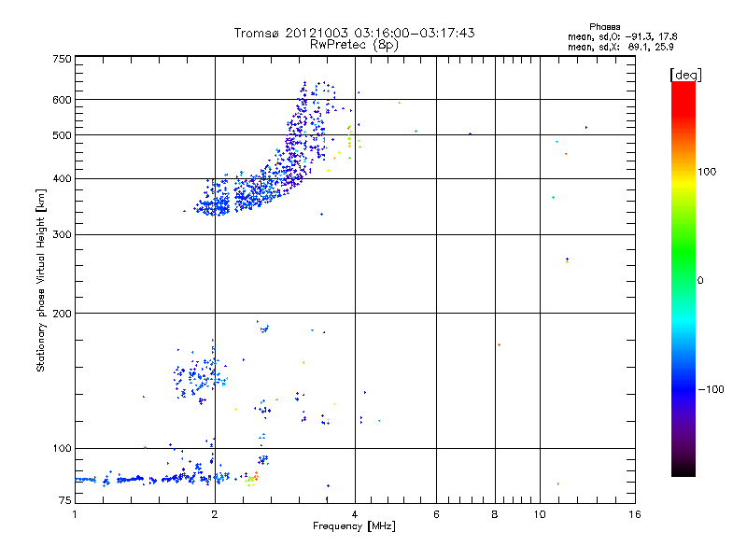Click the 'mean, sd,O: -91.3, 17.8' statistic line
747x560 pixels.
[622, 36]
